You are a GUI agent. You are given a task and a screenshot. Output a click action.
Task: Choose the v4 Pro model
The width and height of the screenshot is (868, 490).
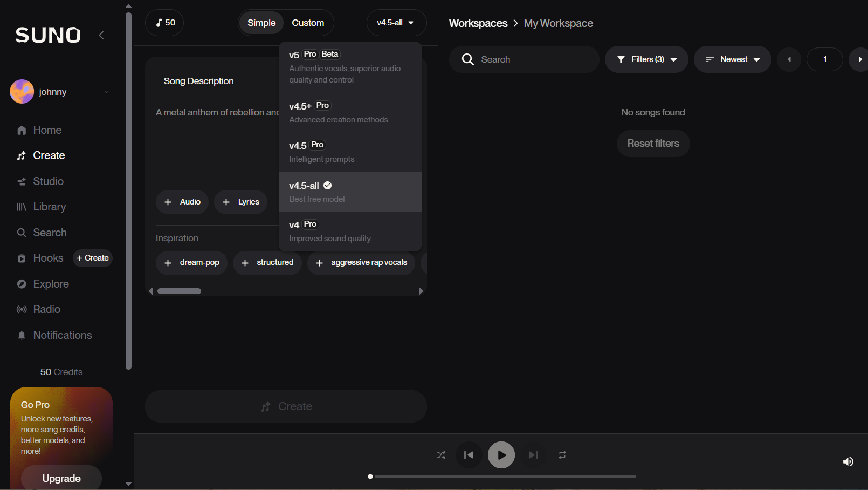click(350, 231)
